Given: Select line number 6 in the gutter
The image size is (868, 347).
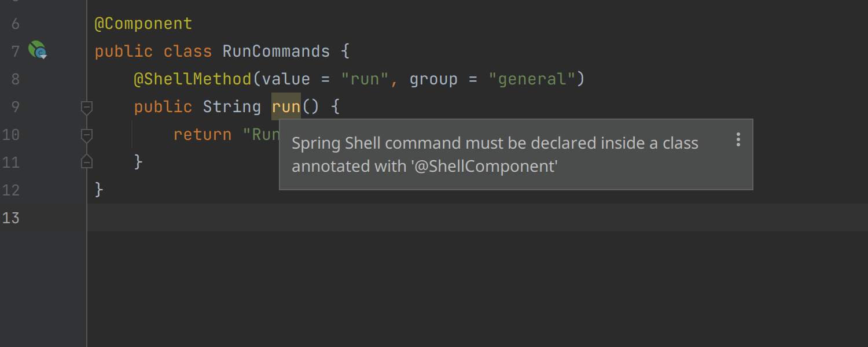Looking at the screenshot, I should (15, 24).
